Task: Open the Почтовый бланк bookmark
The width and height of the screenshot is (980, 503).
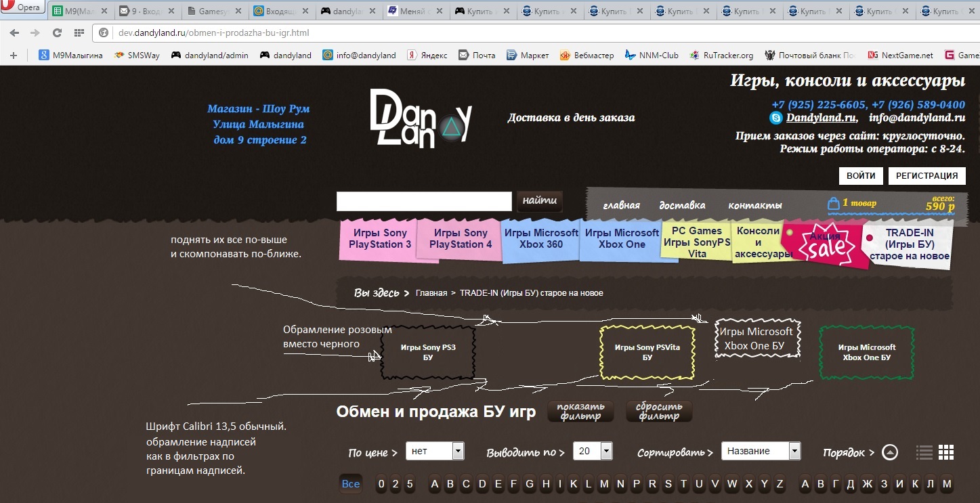Action: 810,56
